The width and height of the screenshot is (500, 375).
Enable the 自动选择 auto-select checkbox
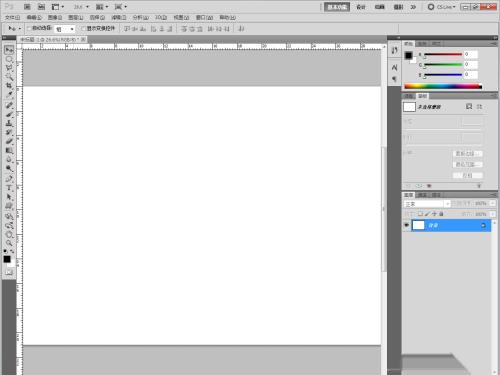(x=29, y=28)
